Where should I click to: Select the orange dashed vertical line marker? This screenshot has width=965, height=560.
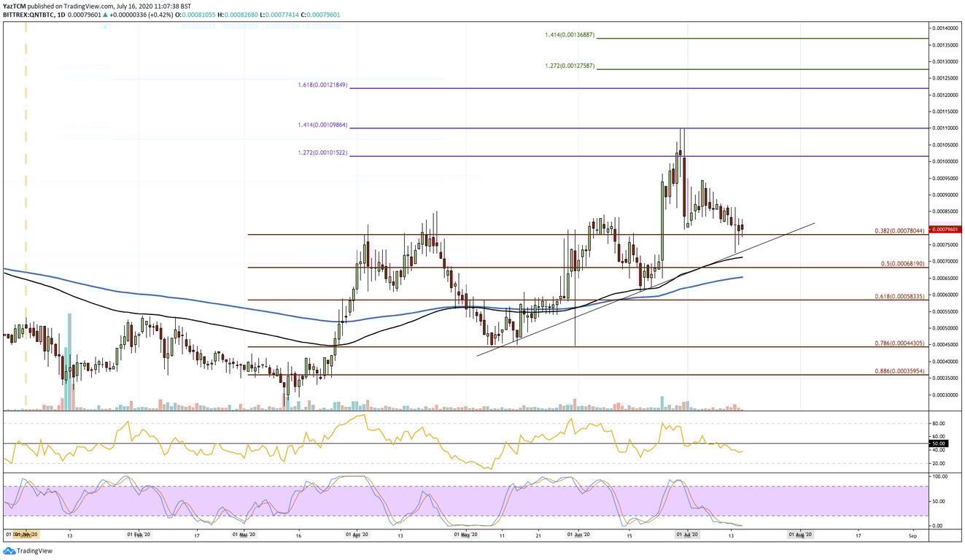(x=26, y=219)
